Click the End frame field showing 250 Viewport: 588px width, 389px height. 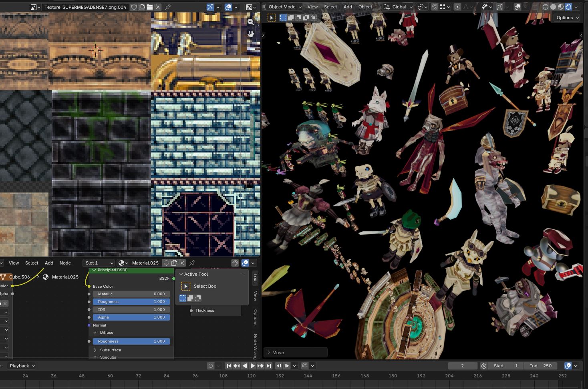click(x=541, y=366)
